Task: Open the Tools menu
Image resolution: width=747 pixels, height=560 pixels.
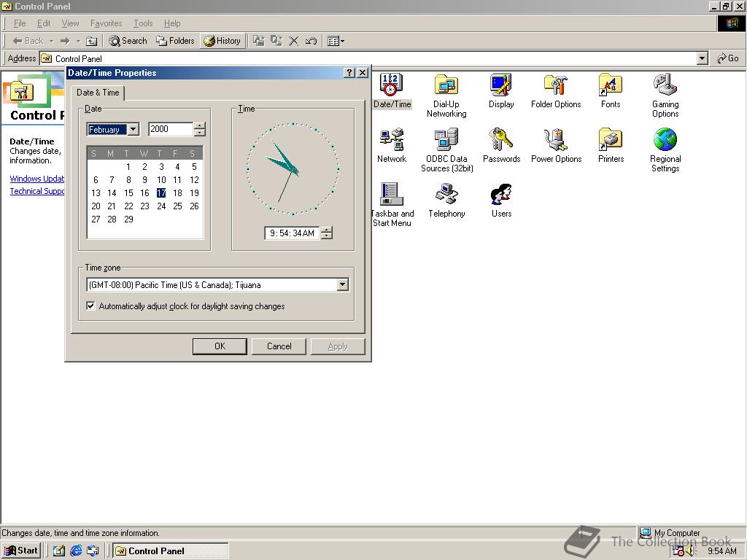Action: 143,23
